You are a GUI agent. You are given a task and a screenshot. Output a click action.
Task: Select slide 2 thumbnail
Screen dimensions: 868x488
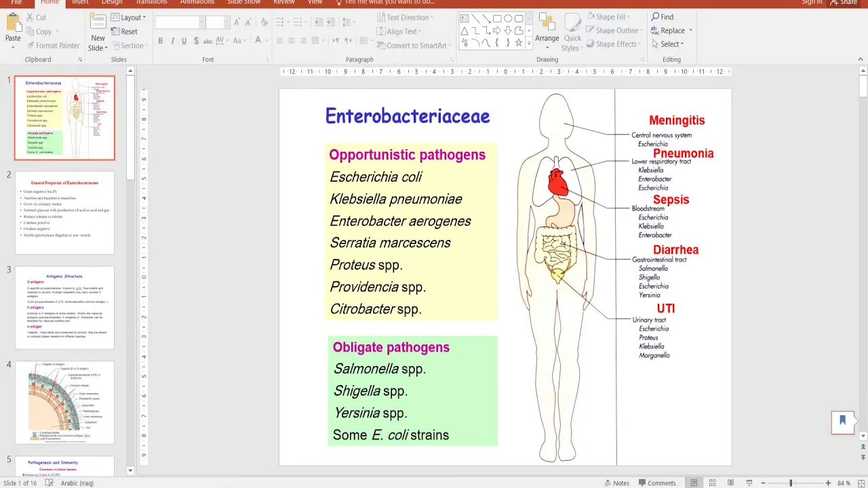[x=65, y=212]
